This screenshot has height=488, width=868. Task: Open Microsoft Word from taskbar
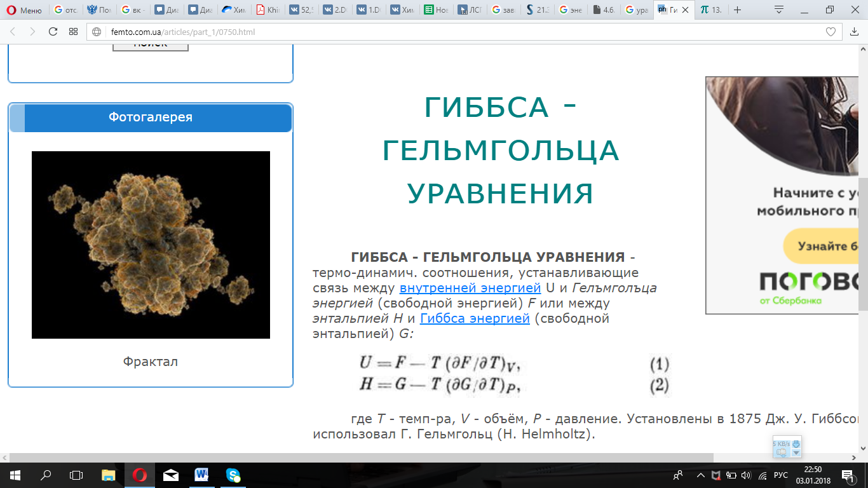[x=201, y=475]
